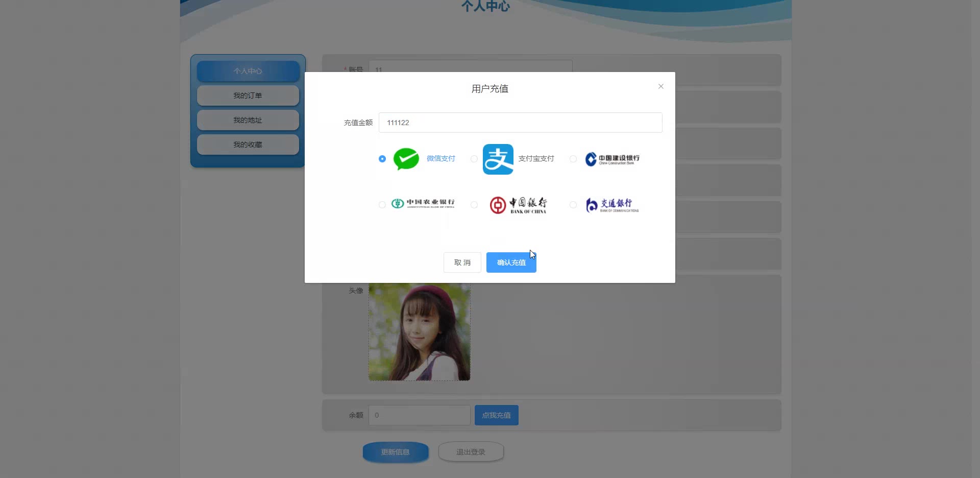This screenshot has width=980, height=478.
Task: Focus the 充值金额 amount input field
Action: click(x=521, y=123)
